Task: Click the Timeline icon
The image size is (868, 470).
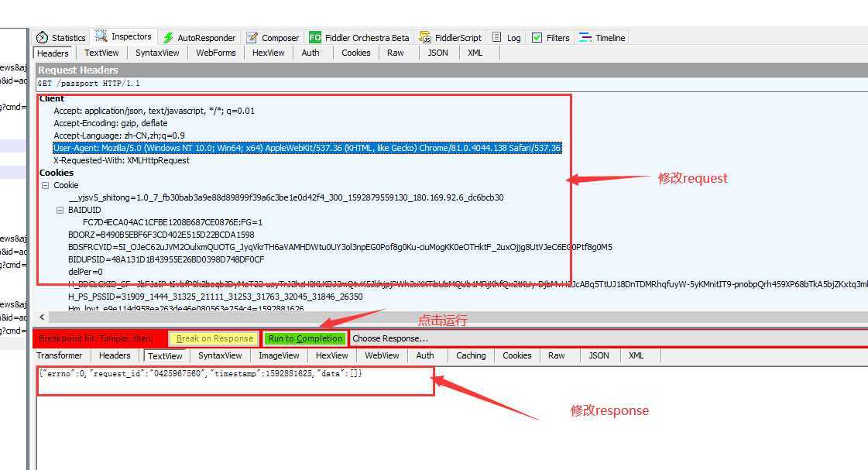Action: click(x=585, y=38)
